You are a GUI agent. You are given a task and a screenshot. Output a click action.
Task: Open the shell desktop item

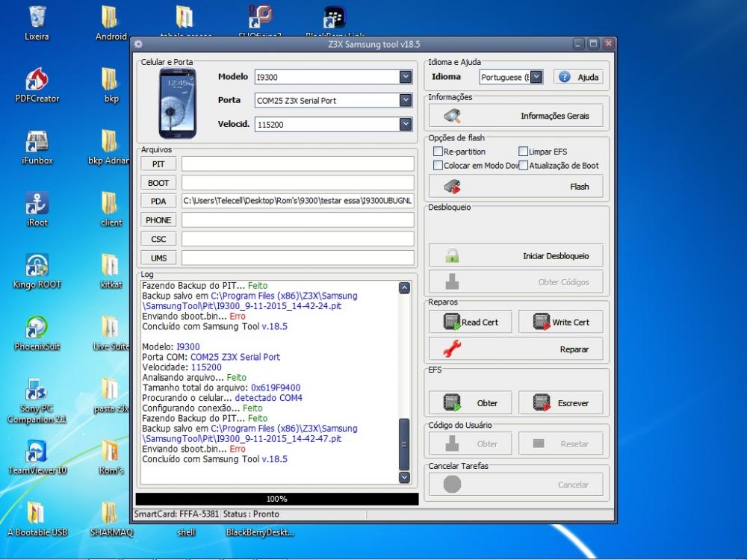click(x=186, y=532)
